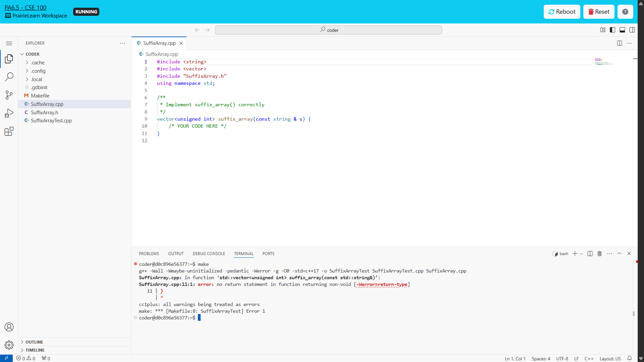Open the Accounts menu icon

(x=9, y=327)
